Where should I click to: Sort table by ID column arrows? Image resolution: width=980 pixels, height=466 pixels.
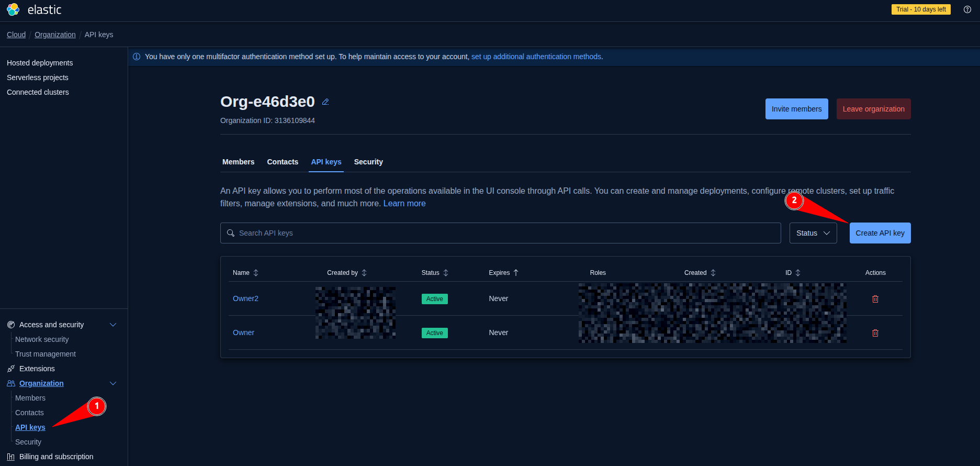(x=798, y=273)
